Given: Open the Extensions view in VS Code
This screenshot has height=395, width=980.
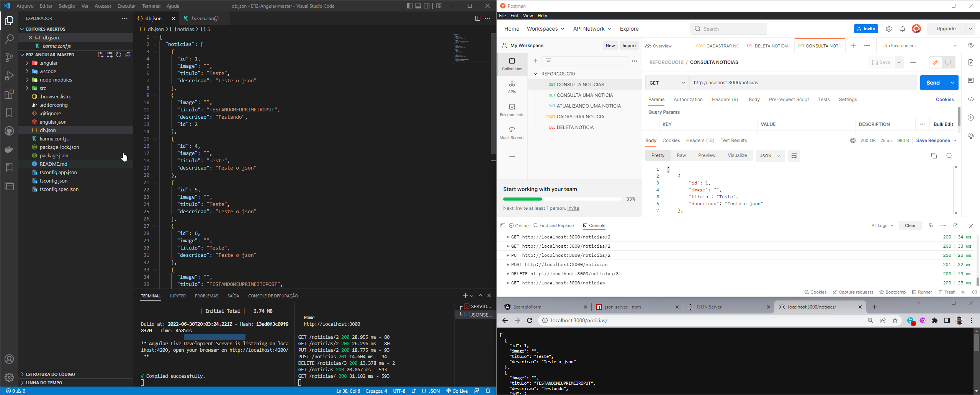Looking at the screenshot, I should point(9,94).
